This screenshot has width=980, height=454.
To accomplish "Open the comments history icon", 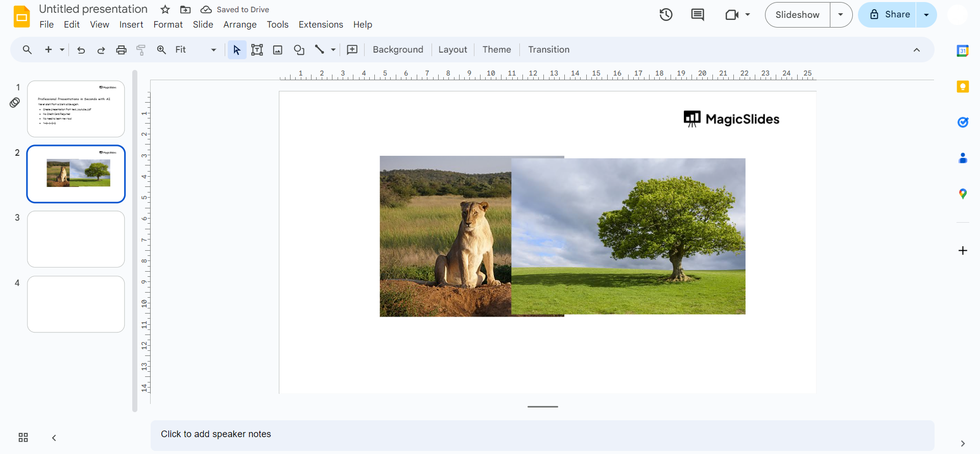I will [698, 15].
